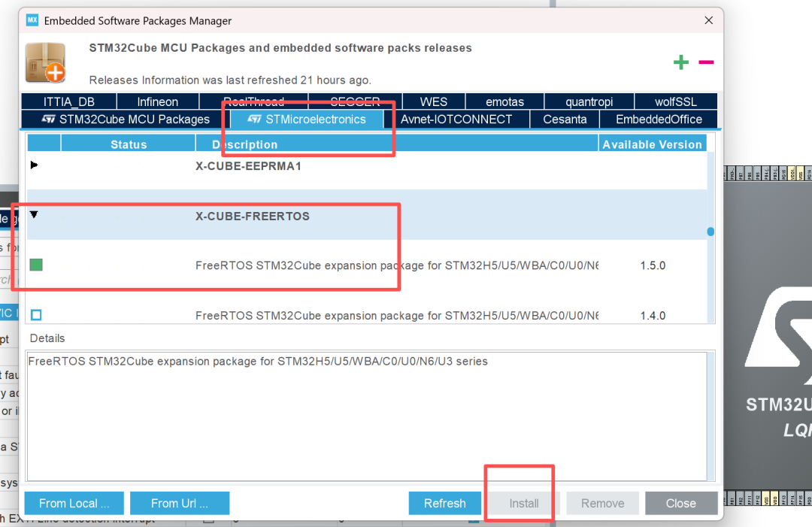Screen dimensions: 812x527
Task: Click the Status column header
Action: [129, 144]
